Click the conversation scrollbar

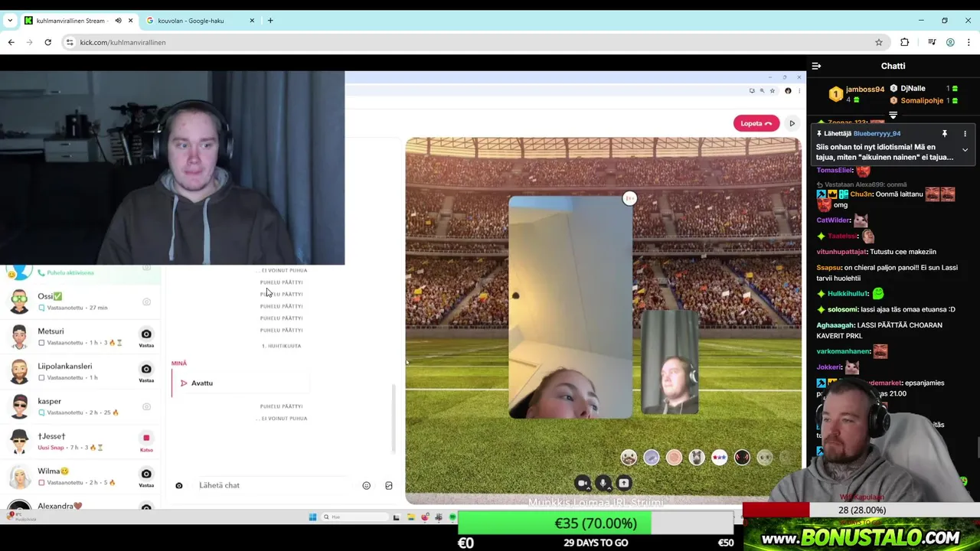(394, 418)
